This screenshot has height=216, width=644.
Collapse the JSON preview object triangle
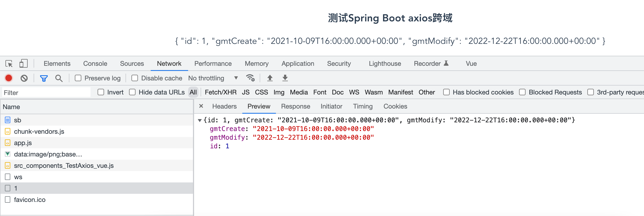[200, 120]
